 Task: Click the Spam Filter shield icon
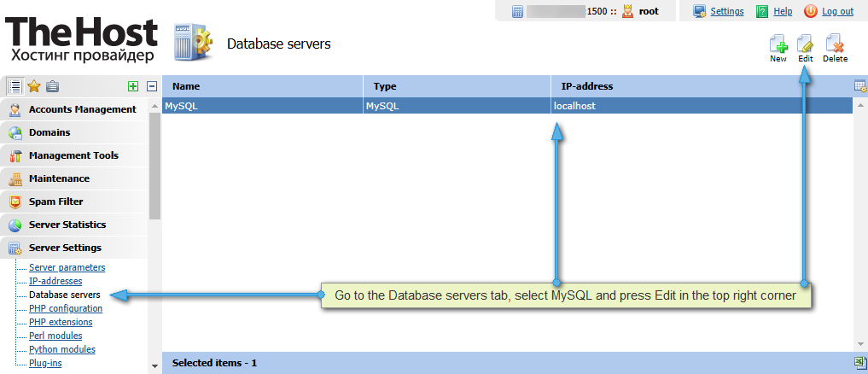[x=15, y=202]
